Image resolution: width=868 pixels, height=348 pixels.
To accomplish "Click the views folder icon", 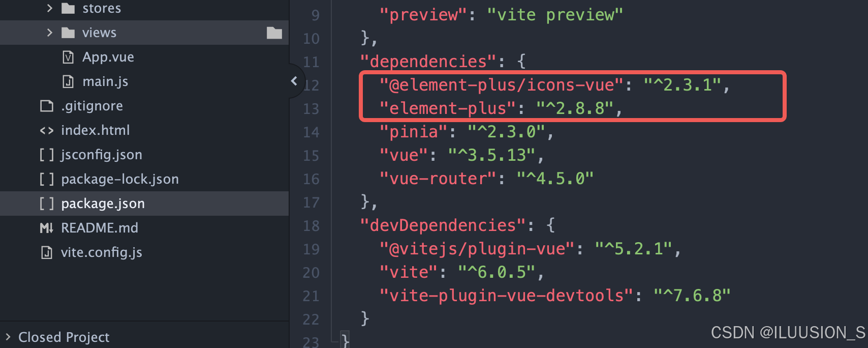I will (x=68, y=33).
